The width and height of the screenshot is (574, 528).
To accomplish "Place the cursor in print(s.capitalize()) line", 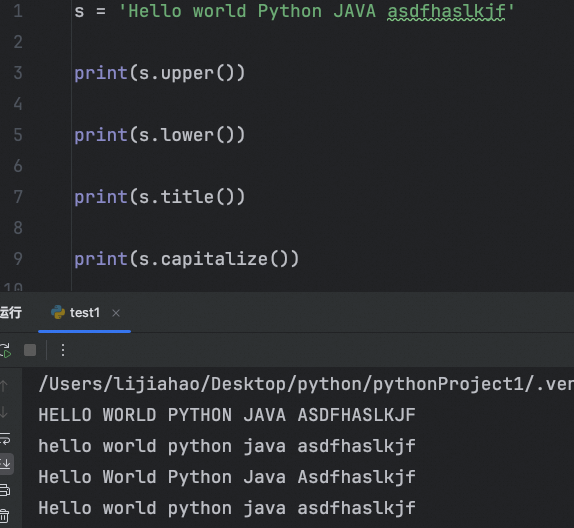I will point(187,259).
